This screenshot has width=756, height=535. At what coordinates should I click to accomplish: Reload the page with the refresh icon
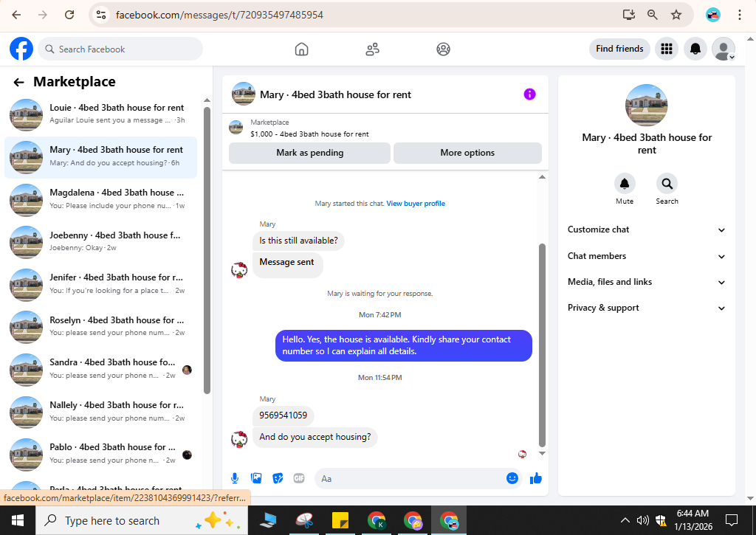coord(69,15)
